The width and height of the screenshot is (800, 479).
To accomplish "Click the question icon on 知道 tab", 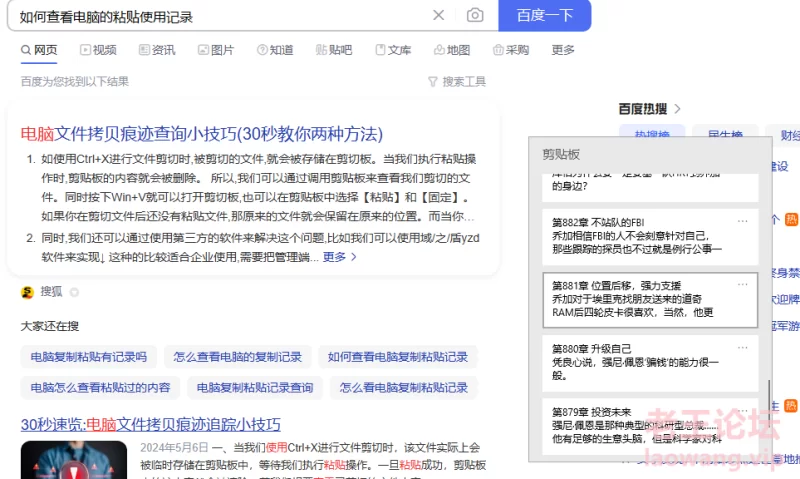I will pos(262,50).
